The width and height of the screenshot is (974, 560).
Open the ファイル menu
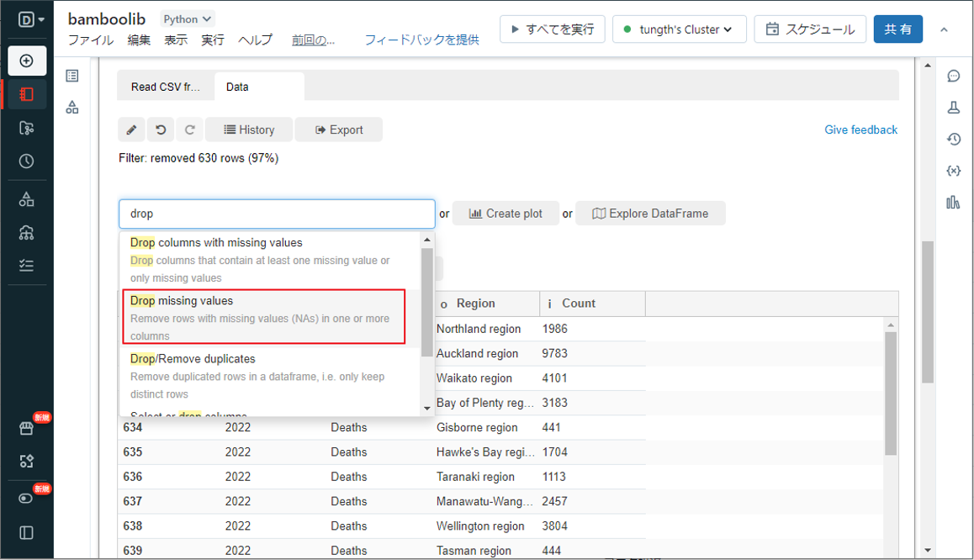tap(91, 40)
